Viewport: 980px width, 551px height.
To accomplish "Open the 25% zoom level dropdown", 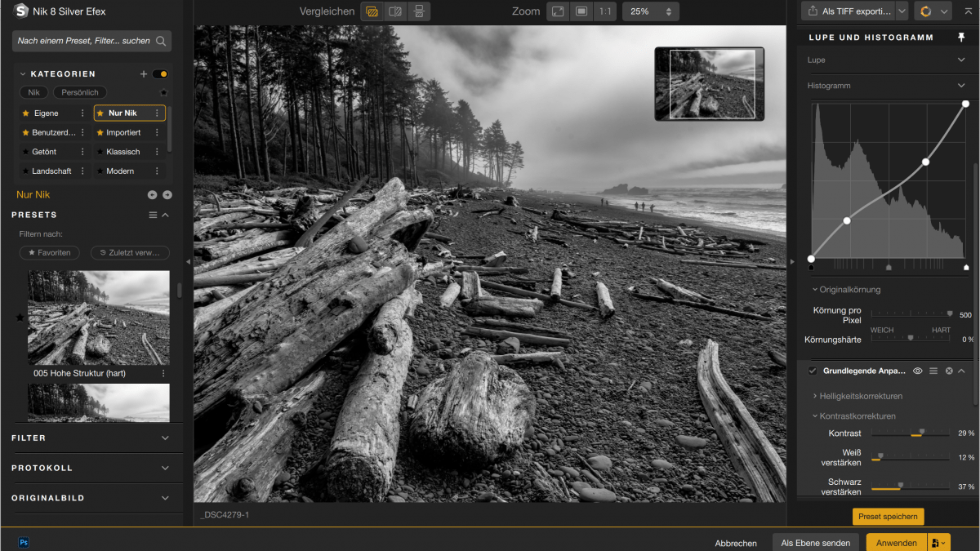I will tap(650, 11).
